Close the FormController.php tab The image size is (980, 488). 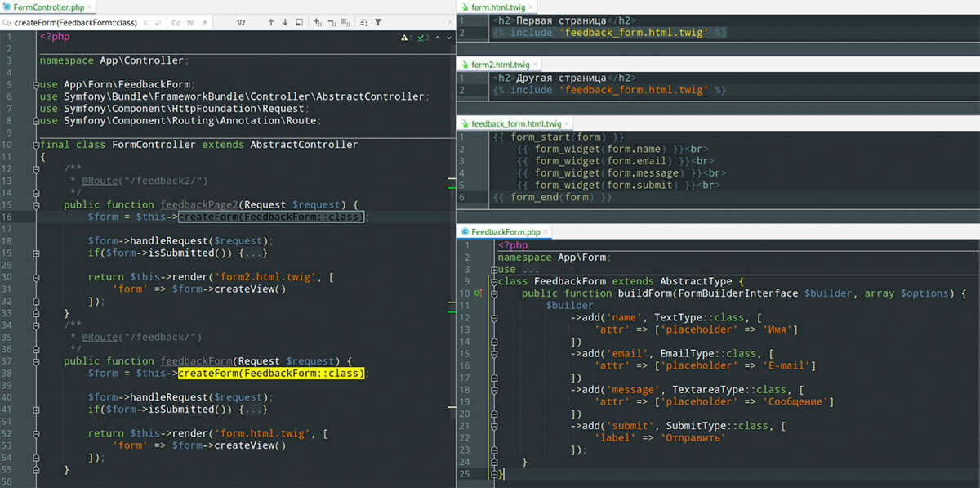pyautogui.click(x=90, y=7)
